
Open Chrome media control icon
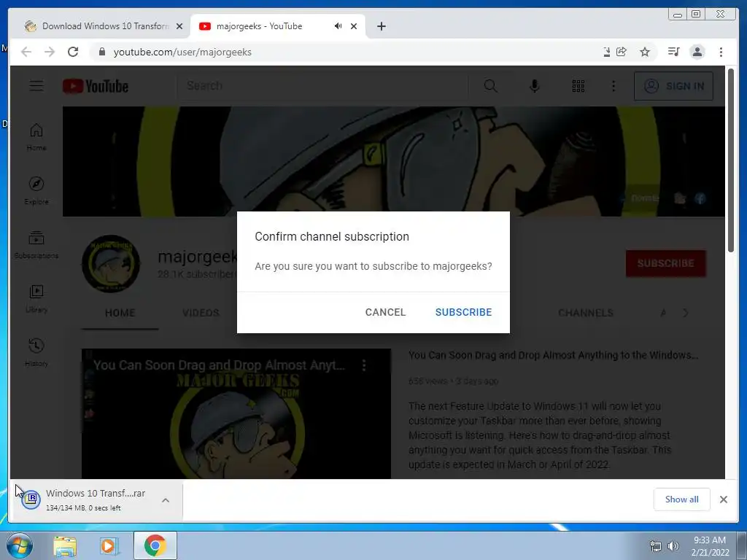pyautogui.click(x=673, y=52)
